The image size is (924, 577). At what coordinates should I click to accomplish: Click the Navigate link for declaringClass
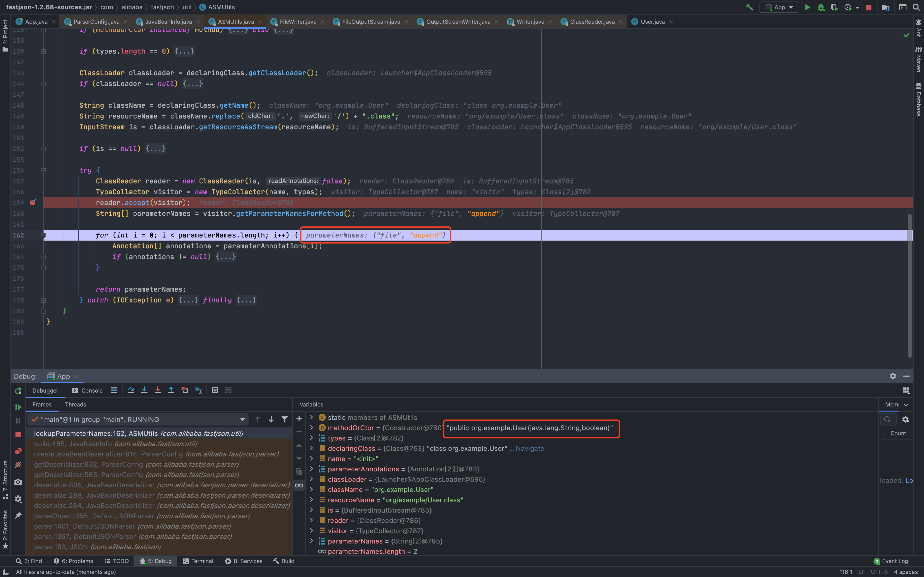(530, 448)
